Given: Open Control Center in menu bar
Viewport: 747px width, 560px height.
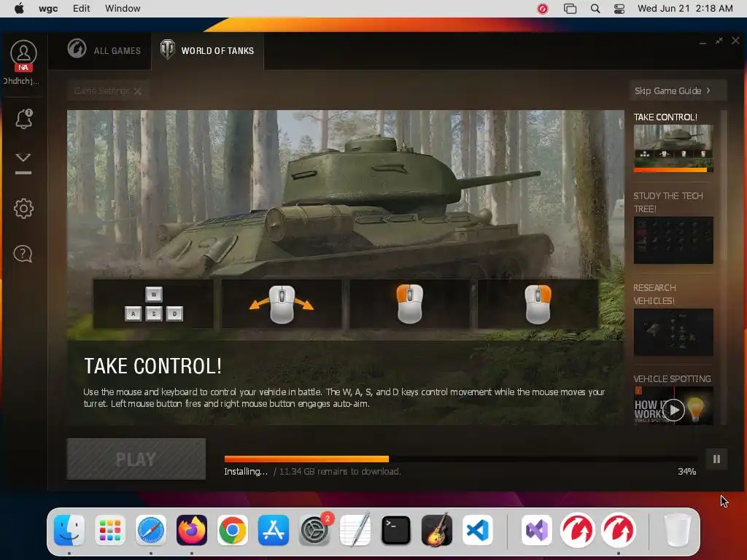Looking at the screenshot, I should [619, 9].
